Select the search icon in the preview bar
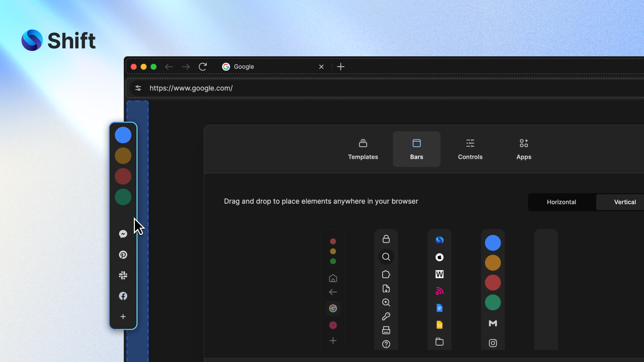Screen dimensions: 644x362 (x=386, y=257)
